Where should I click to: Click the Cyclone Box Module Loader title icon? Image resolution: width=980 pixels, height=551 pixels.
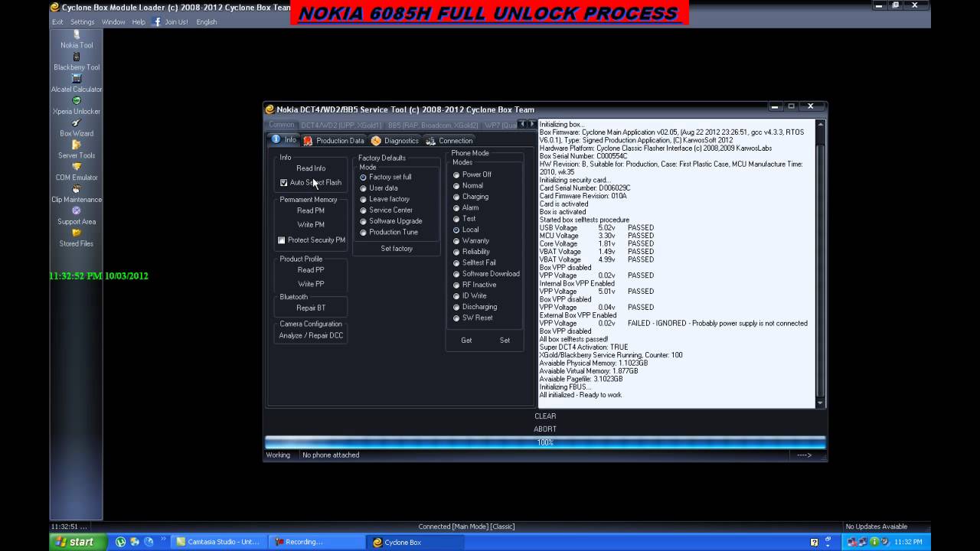pos(54,7)
